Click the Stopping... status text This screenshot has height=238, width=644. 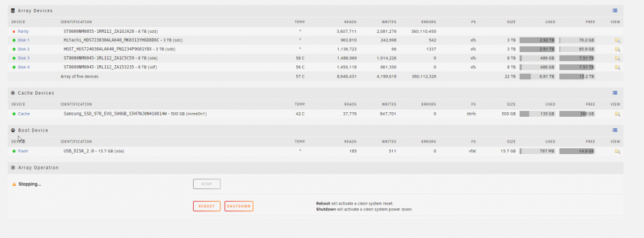point(30,184)
